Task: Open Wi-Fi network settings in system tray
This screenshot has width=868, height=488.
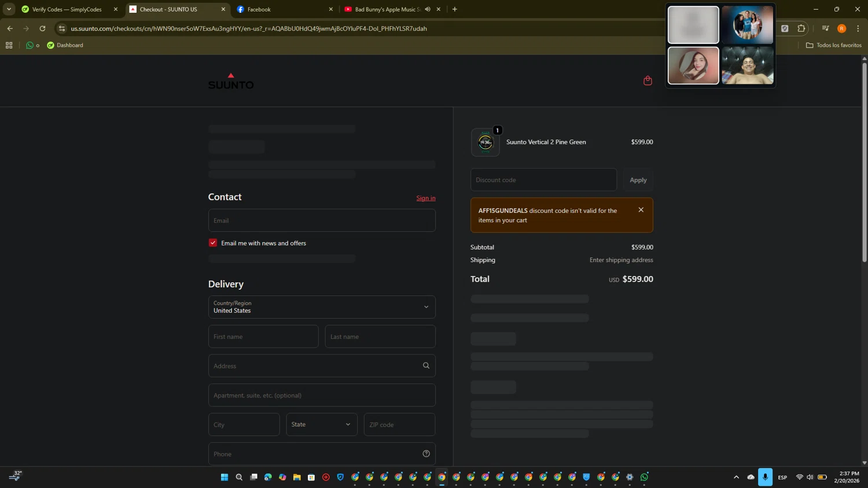Action: pos(799,477)
